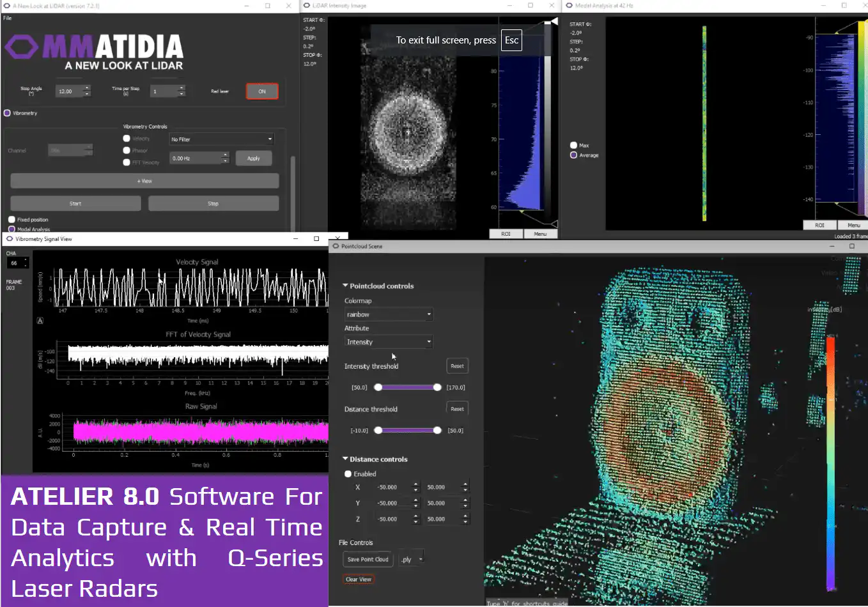This screenshot has height=607, width=868.
Task: Click the Modal Analysis window title icon
Action: pyautogui.click(x=569, y=5)
